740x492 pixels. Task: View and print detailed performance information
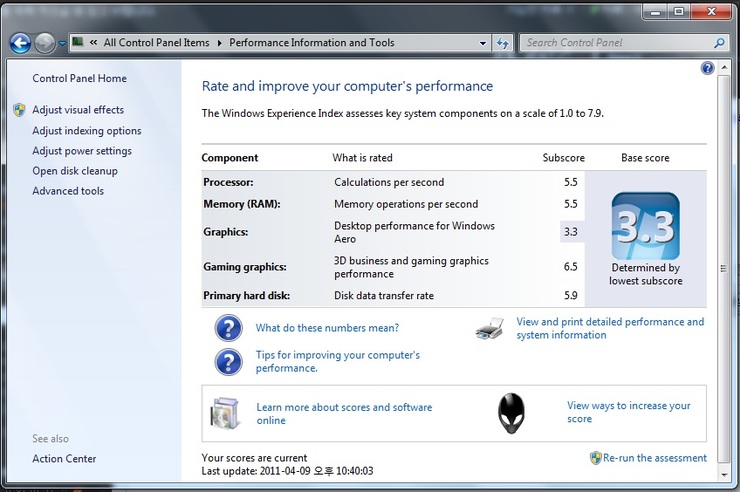coord(610,328)
